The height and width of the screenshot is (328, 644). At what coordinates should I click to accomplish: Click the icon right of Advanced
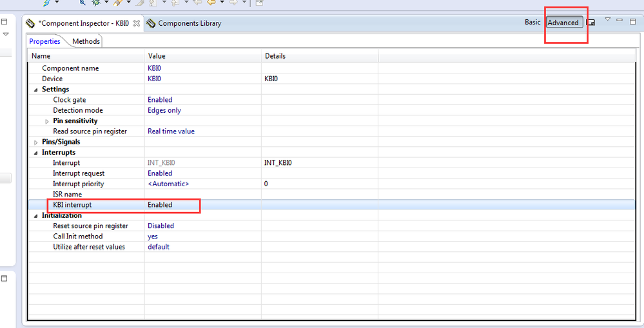590,22
